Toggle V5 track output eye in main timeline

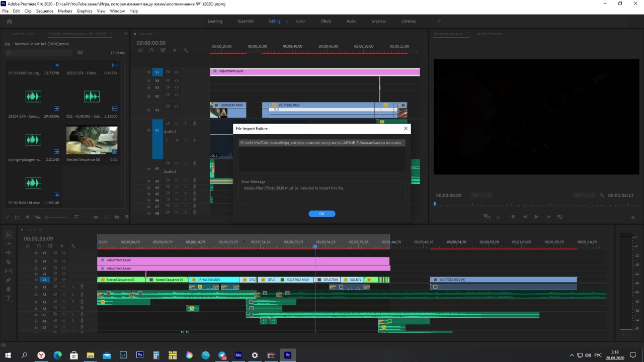pos(64,253)
